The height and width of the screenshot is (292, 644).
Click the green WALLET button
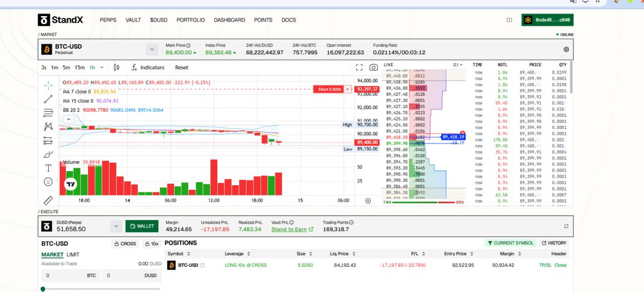tap(142, 227)
